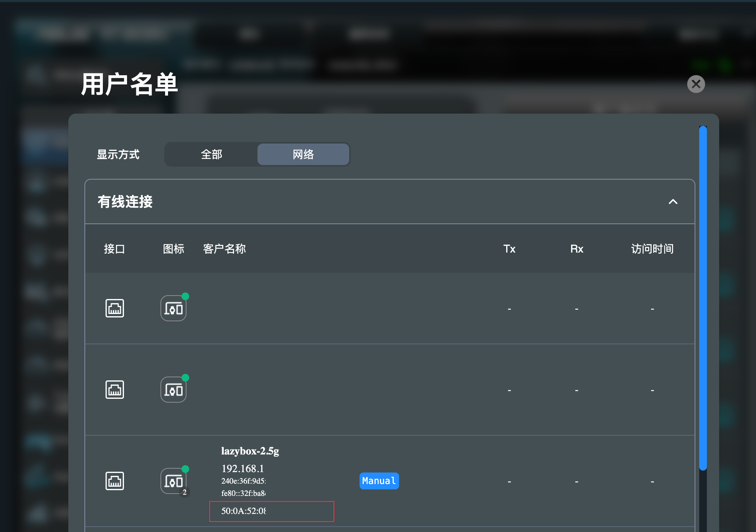Close the 用户名单 dialog
756x532 pixels.
pyautogui.click(x=696, y=84)
